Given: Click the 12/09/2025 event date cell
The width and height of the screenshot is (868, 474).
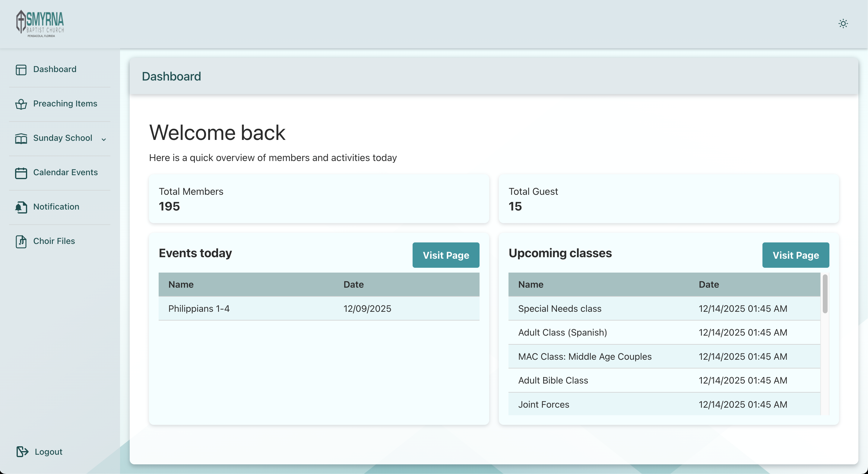Looking at the screenshot, I should [x=367, y=308].
